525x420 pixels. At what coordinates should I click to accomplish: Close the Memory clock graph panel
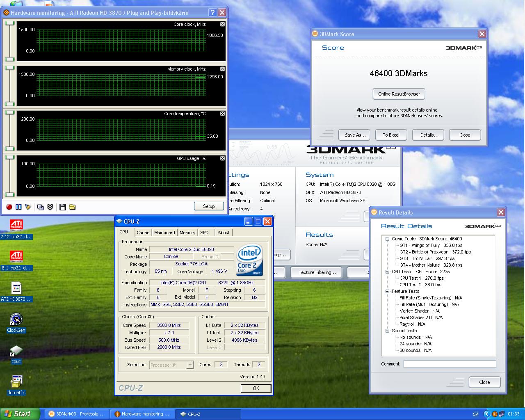click(222, 69)
